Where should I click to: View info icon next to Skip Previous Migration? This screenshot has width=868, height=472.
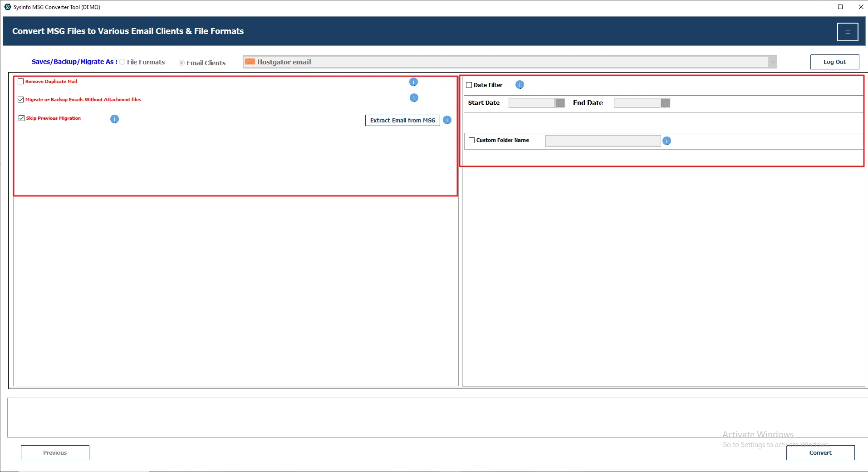[114, 119]
